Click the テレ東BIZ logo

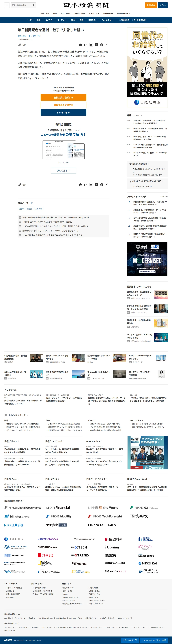point(46,555)
